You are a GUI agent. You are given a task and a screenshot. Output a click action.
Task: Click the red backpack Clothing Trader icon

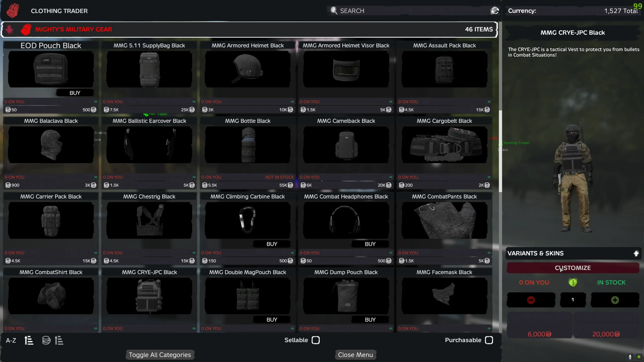tap(12, 11)
